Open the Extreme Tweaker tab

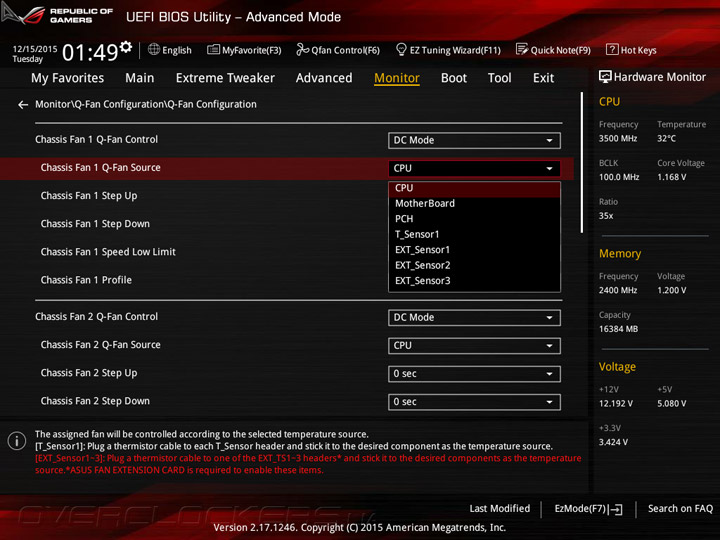point(225,78)
